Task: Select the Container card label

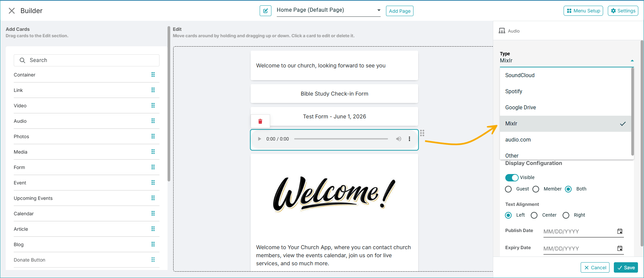Action: point(24,75)
